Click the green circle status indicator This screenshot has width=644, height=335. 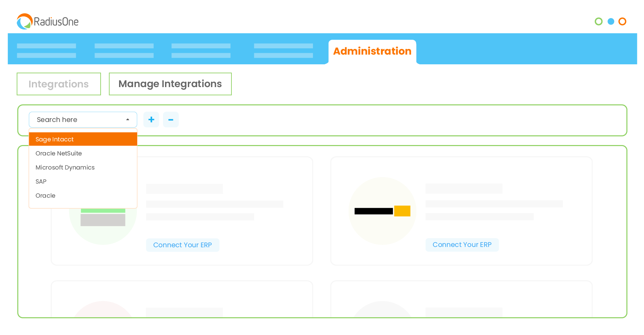599,21
